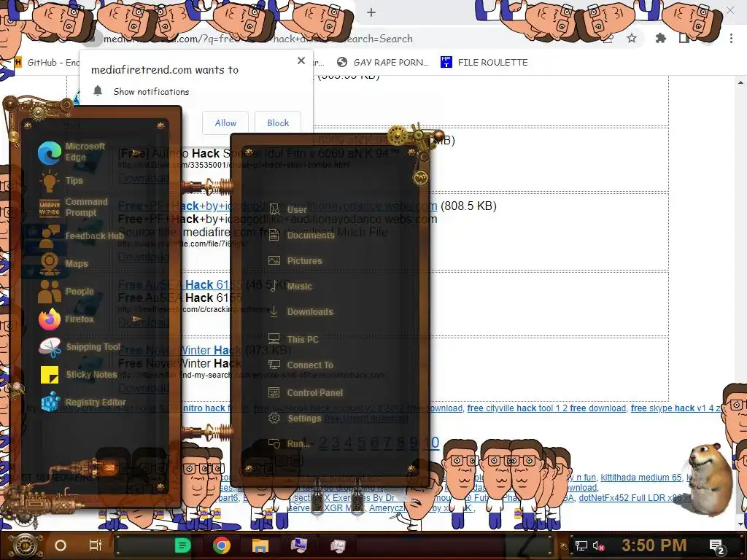This screenshot has width=747, height=560.
Task: Open Settings from the start panel
Action: pos(295,418)
